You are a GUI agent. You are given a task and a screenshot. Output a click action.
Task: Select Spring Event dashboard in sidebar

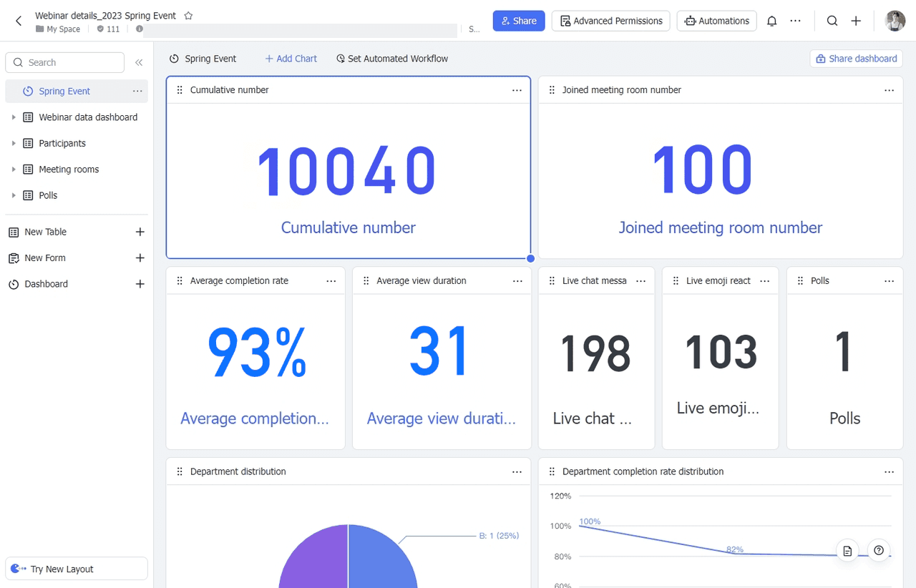(x=77, y=91)
